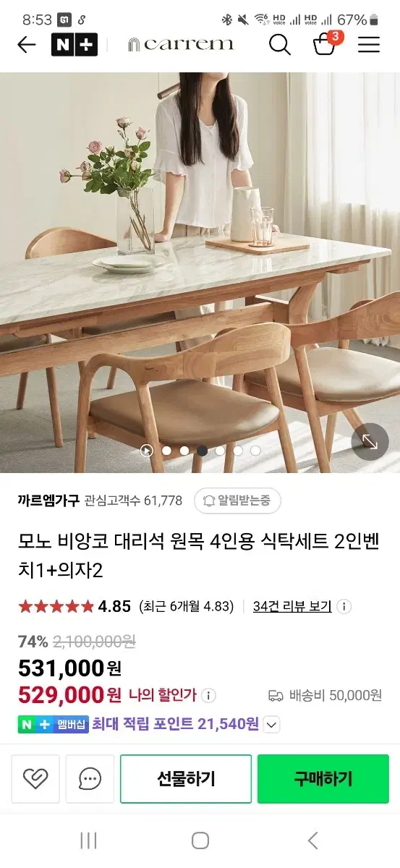This screenshot has width=400, height=868.
Task: Select the last carousel dot
Action: pyautogui.click(x=255, y=451)
